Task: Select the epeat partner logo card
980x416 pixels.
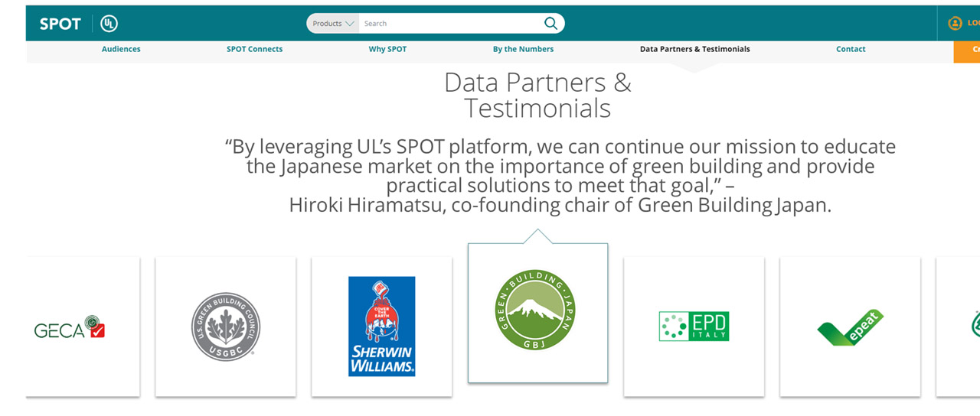Action: click(x=851, y=327)
